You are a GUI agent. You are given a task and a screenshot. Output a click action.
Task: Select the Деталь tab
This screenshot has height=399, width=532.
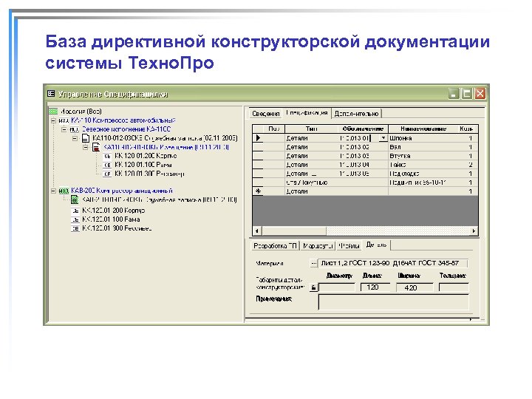[376, 245]
